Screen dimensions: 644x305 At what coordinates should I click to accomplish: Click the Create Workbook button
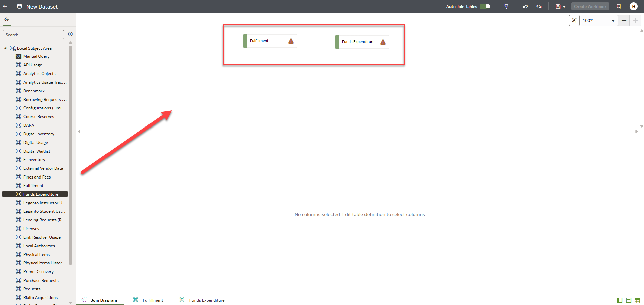590,6
